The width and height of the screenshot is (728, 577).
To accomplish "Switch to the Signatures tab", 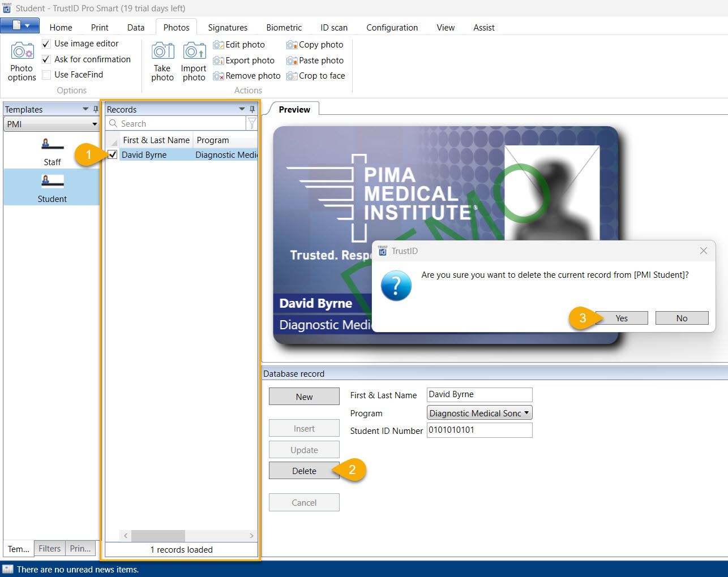I will 228,27.
